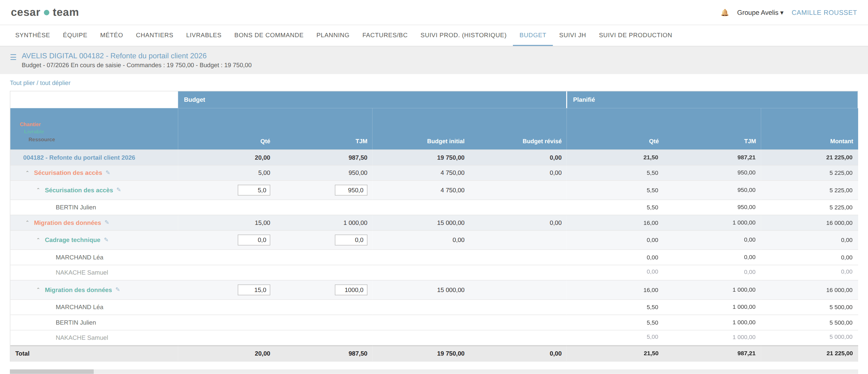Click the cesar team logo
Image resolution: width=868 pixels, height=374 pixels.
point(45,12)
